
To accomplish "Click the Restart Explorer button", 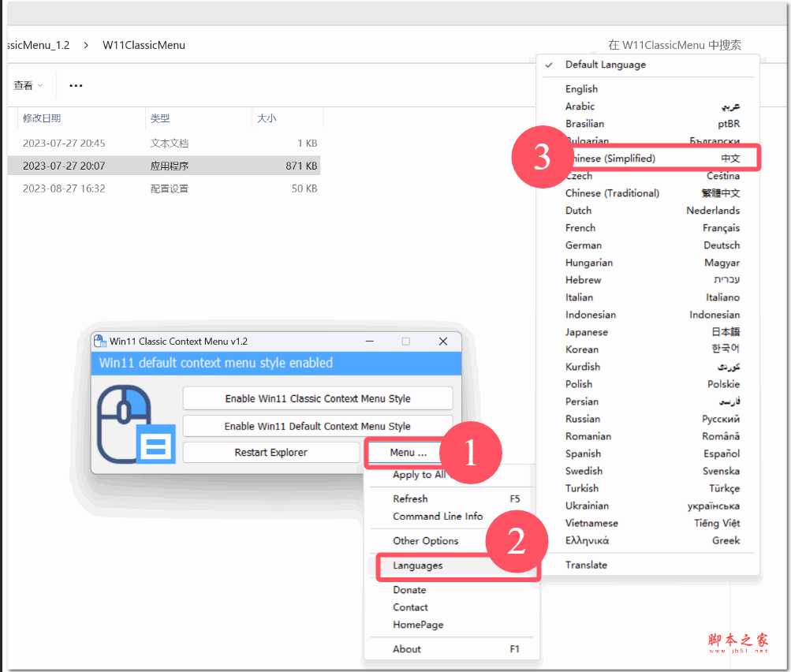I will point(271,453).
